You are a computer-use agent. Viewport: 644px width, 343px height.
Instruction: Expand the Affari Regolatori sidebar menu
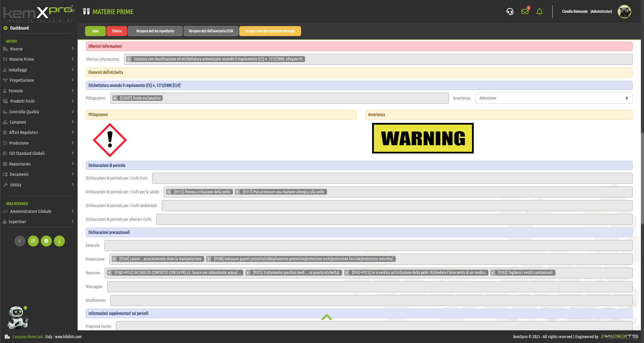click(38, 133)
